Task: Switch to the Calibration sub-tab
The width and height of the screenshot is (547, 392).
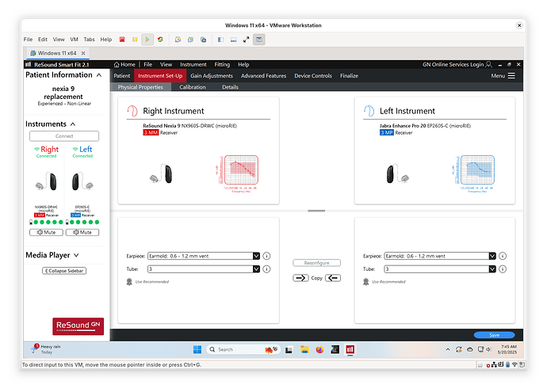Action: point(193,87)
